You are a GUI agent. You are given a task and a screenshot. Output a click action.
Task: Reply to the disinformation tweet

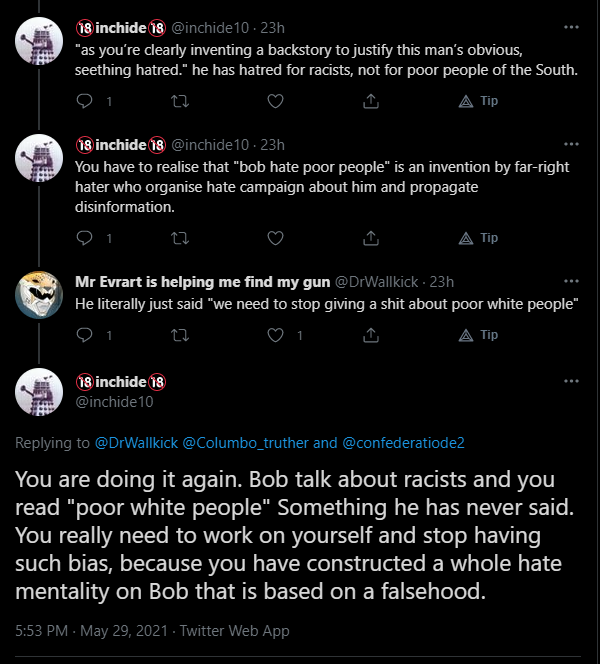coord(85,238)
